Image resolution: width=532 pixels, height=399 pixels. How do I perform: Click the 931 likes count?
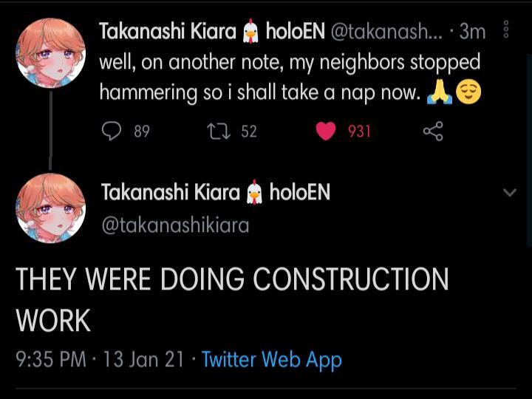[x=359, y=132]
